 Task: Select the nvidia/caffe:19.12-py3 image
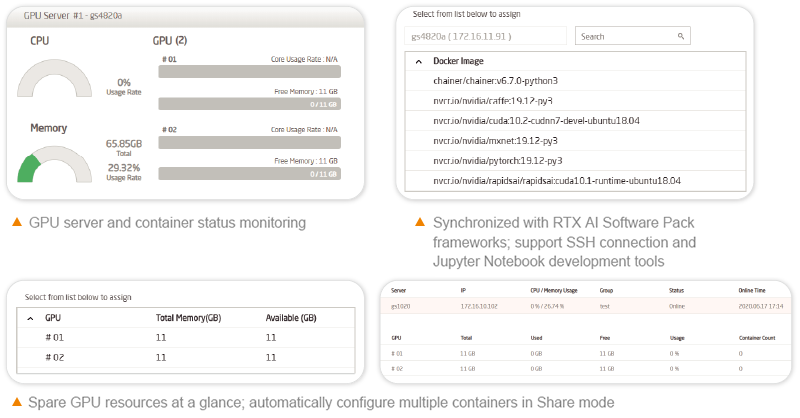pos(493,100)
